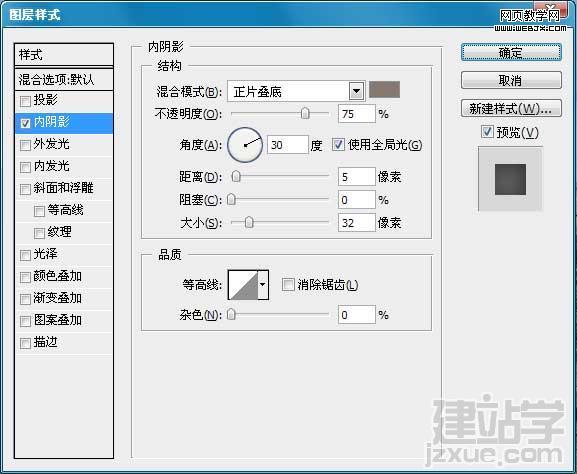The height and width of the screenshot is (474, 577).
Task: Click the contour curve thumbnail
Action: pyautogui.click(x=243, y=285)
